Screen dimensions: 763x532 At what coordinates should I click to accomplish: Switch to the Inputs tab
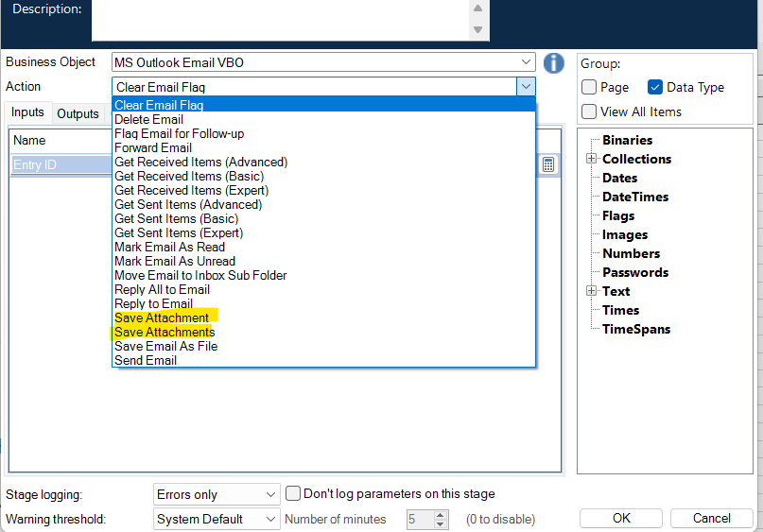pyautogui.click(x=27, y=112)
